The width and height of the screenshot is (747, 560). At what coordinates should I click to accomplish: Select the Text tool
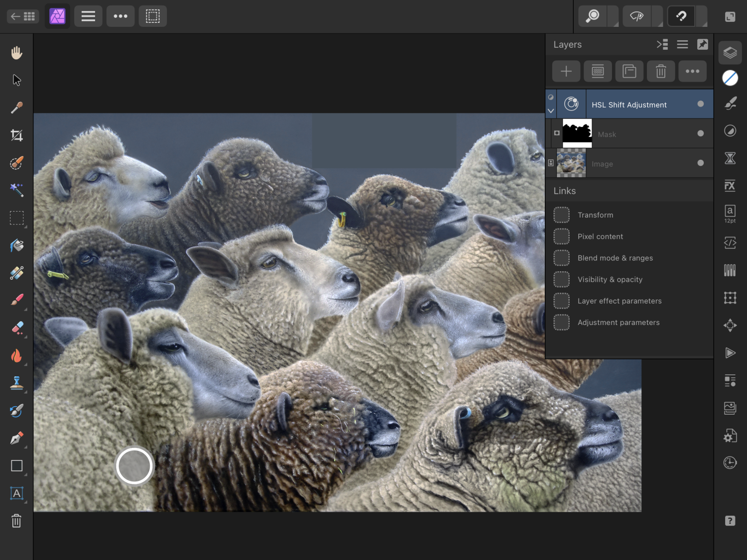pos(16,493)
